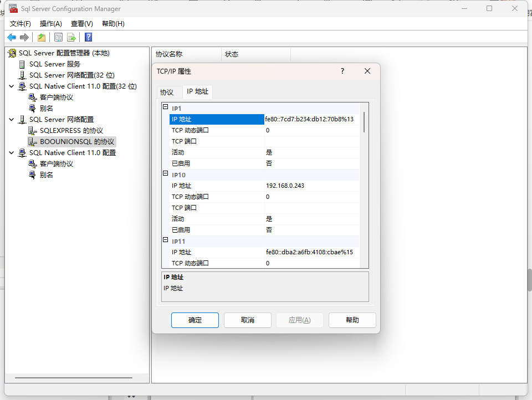
Task: Collapse the SQL Native Client 11.0 配置 node
Action: coord(11,153)
